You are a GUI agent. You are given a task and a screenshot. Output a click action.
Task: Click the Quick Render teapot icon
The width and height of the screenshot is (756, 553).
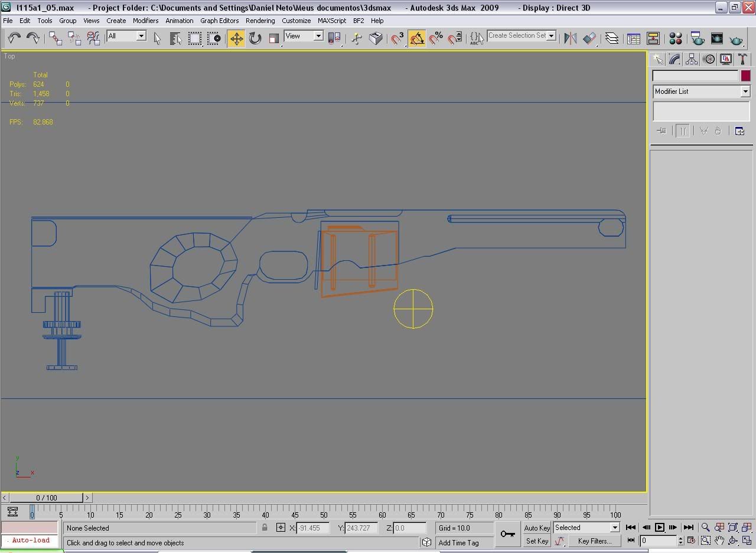(736, 40)
